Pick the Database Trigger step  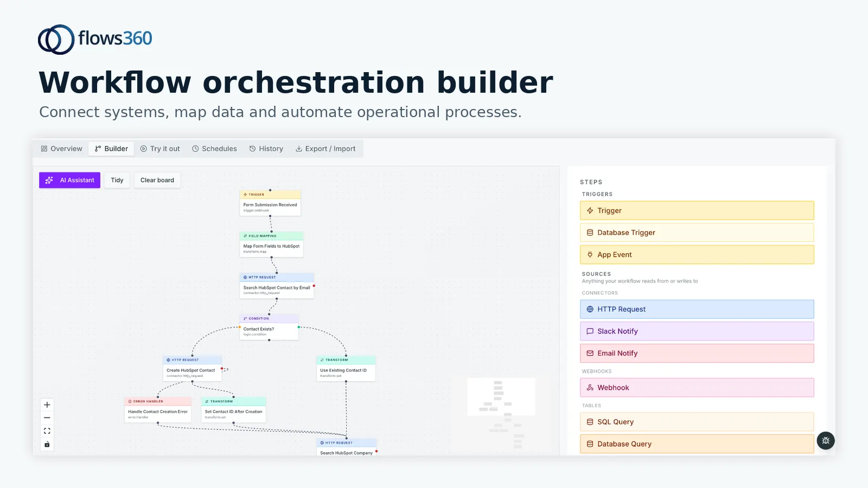(x=697, y=233)
